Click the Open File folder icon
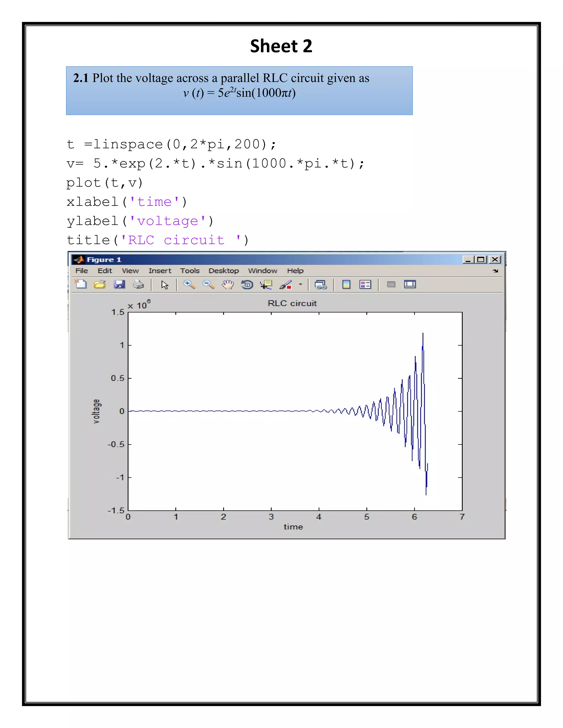 click(x=100, y=284)
